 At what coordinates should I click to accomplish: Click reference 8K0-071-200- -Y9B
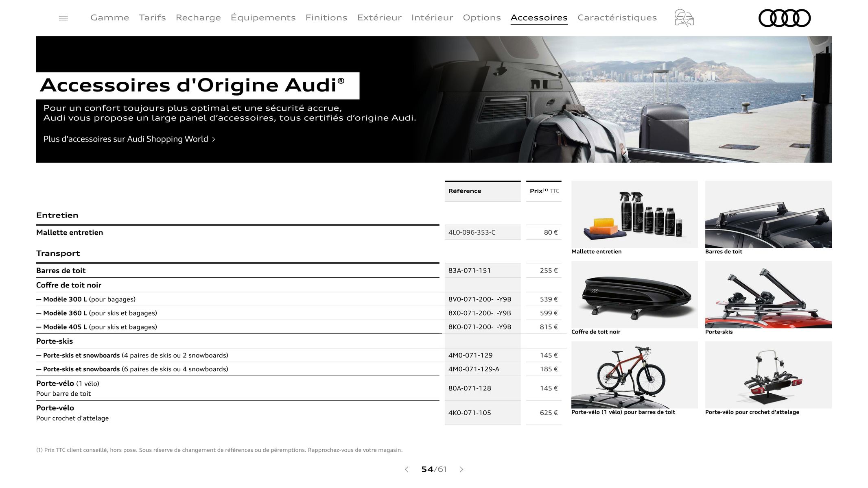(x=480, y=327)
